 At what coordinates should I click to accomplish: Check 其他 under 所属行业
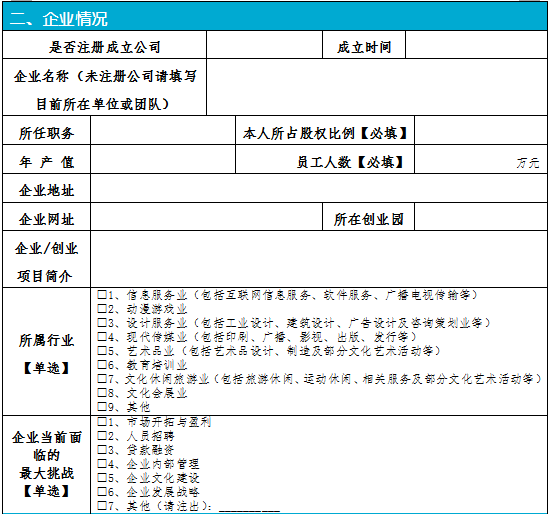pos(102,406)
